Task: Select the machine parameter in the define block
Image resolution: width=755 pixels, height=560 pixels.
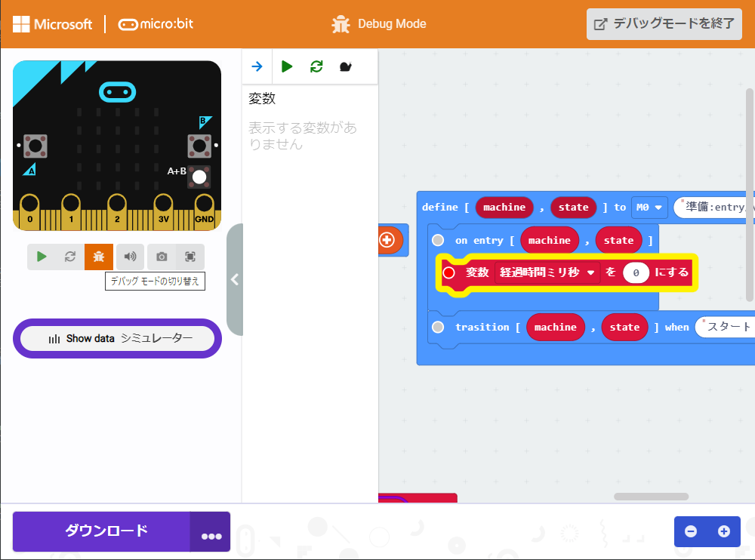Action: tap(504, 208)
